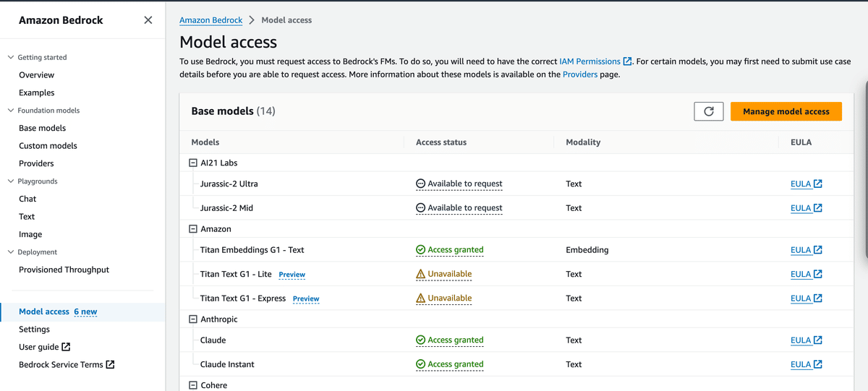Click external link icon next to IAM Permissions

coord(628,61)
